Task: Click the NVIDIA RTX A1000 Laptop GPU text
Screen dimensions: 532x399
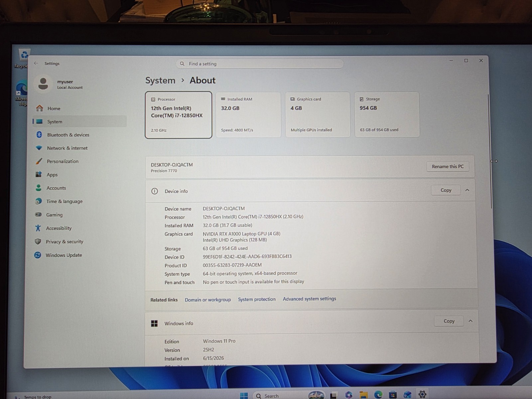Action: point(241,234)
